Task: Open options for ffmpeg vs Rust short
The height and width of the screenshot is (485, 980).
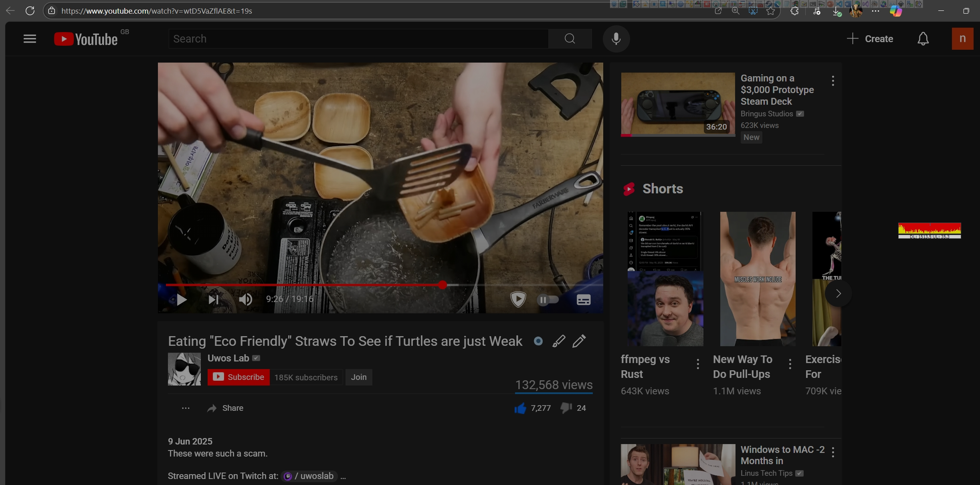Action: click(x=698, y=364)
